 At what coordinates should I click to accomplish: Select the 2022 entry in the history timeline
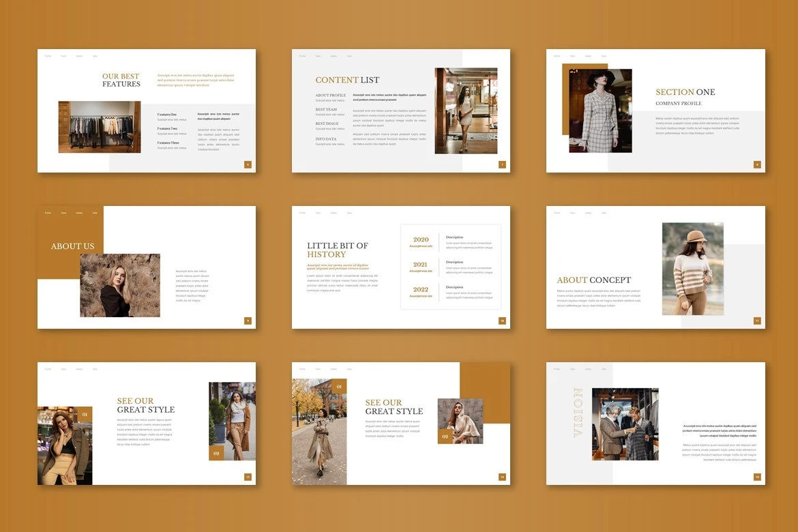pyautogui.click(x=421, y=290)
